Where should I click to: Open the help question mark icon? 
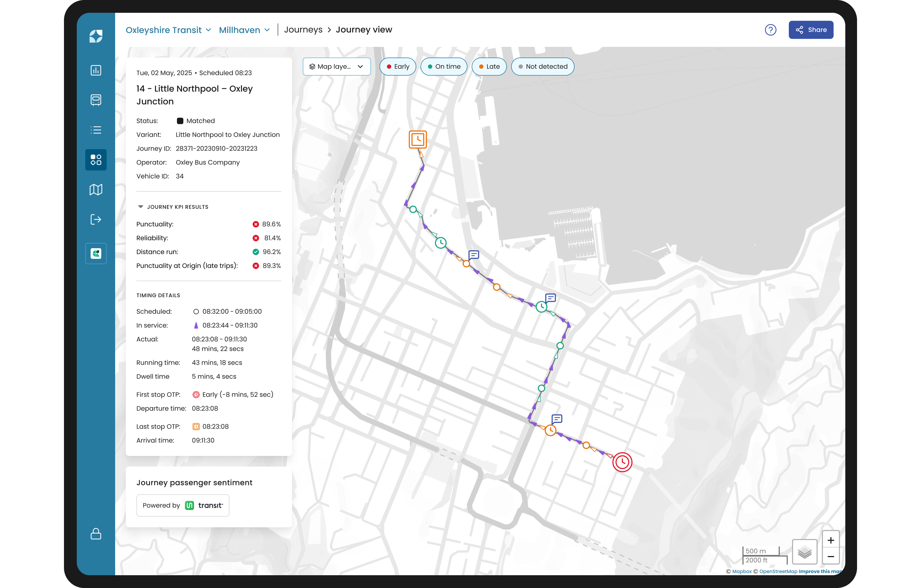(770, 30)
